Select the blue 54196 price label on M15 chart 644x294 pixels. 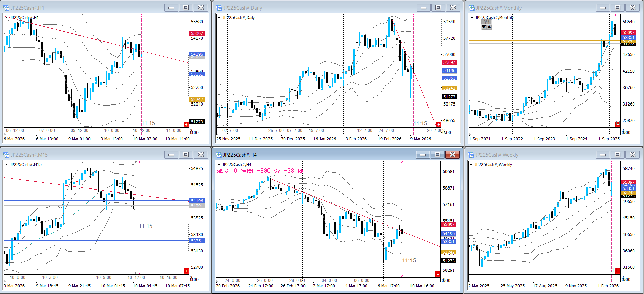(x=197, y=201)
